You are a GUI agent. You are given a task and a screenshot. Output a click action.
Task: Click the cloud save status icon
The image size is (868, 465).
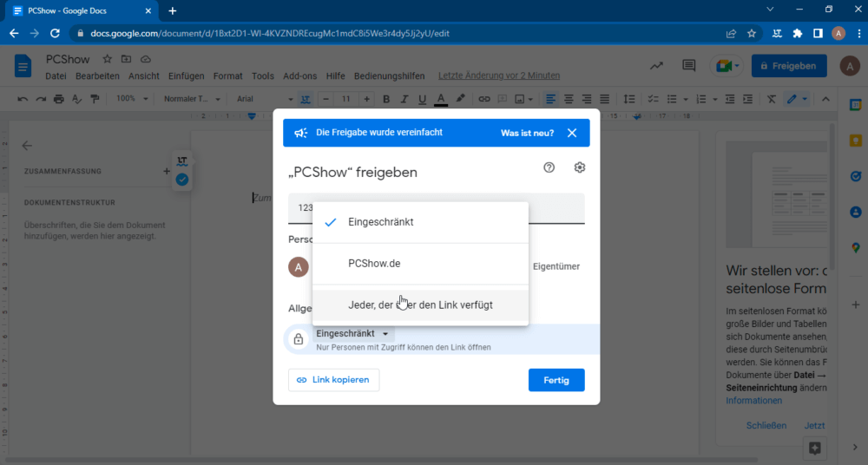[x=146, y=59]
